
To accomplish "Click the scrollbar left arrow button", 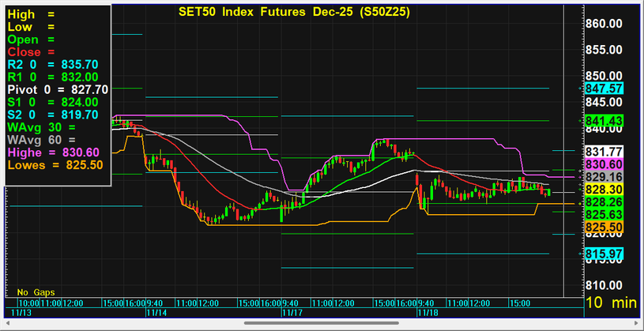I will (6, 323).
